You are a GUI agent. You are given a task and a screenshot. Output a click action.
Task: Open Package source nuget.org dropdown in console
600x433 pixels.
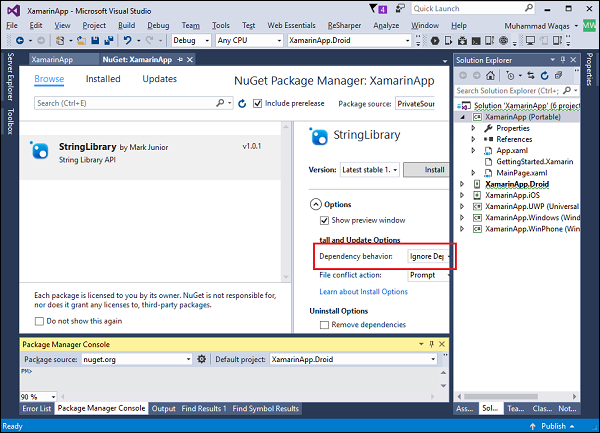(137, 359)
